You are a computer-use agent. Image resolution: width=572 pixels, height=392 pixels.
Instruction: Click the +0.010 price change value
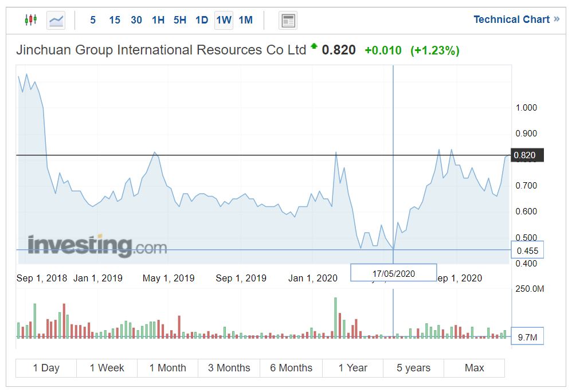(383, 50)
